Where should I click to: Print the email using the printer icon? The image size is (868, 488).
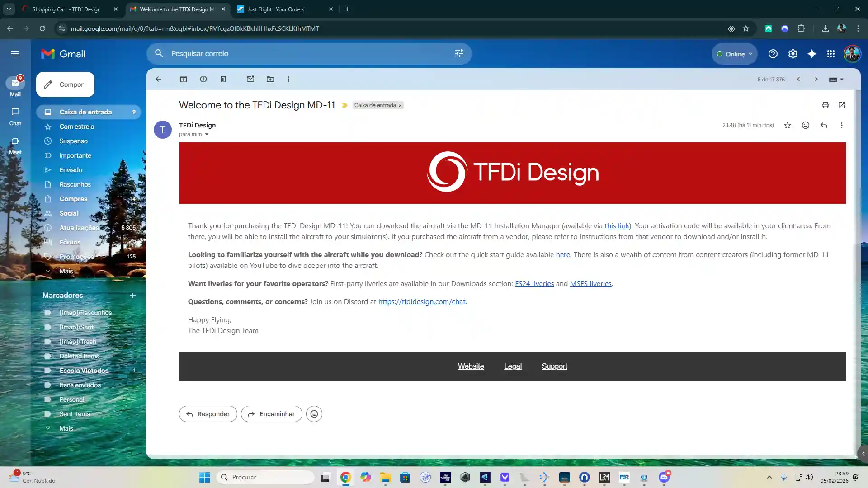click(826, 105)
